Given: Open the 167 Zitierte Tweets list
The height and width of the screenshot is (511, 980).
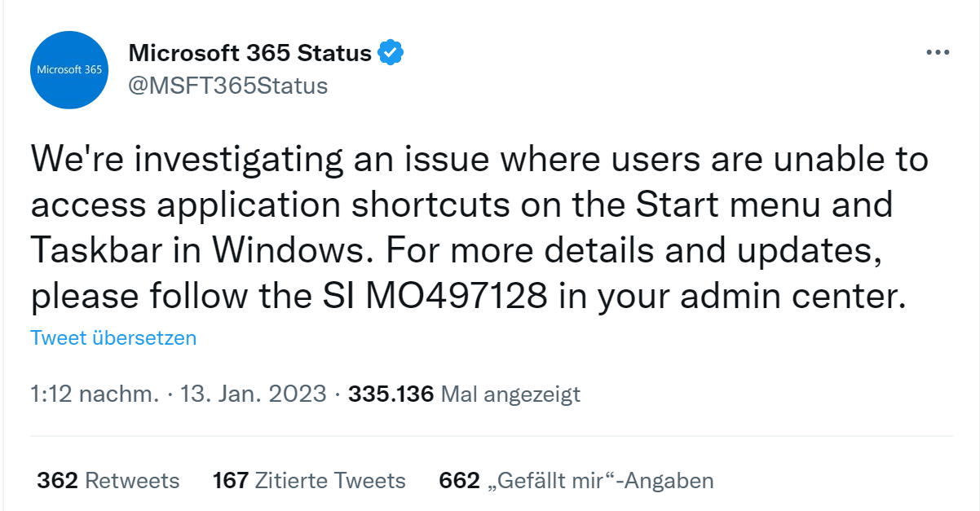Looking at the screenshot, I should click(309, 481).
